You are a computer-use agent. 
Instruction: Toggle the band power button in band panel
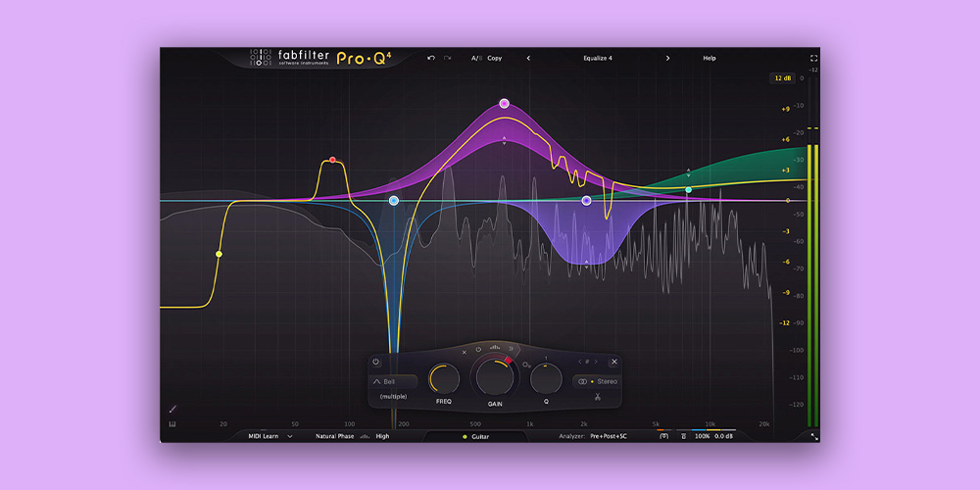(375, 362)
